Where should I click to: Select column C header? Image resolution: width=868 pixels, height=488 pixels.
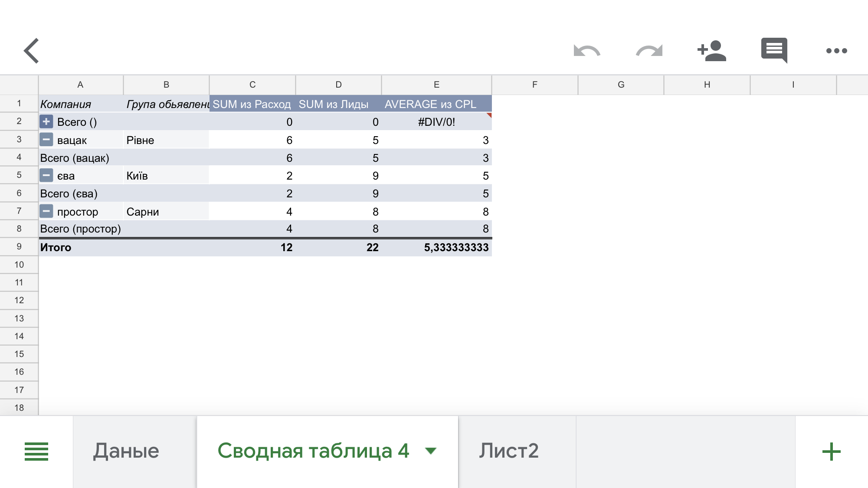click(252, 85)
